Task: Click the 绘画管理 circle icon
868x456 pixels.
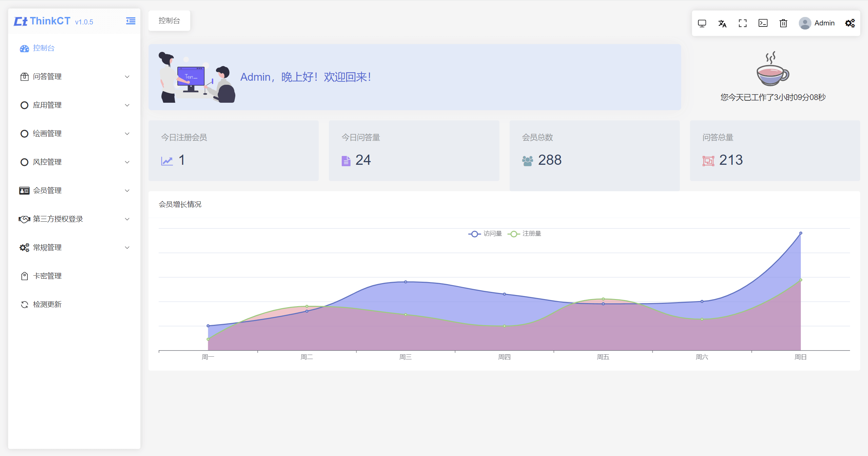Action: pos(24,134)
